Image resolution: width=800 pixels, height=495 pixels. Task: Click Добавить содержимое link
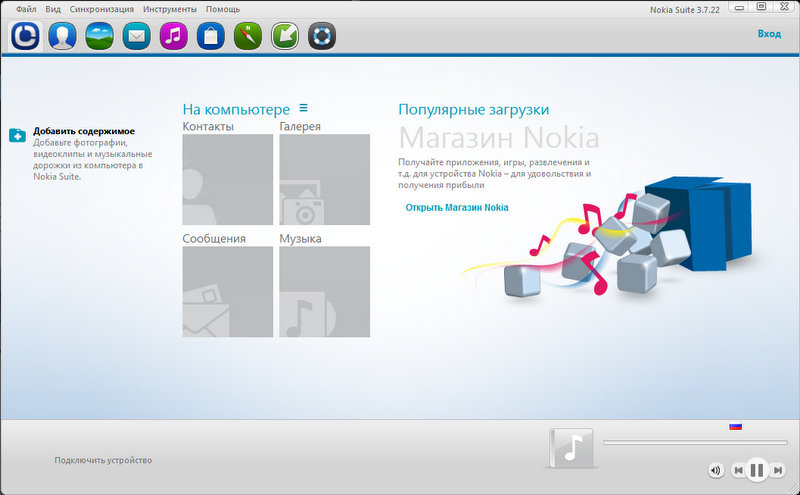(x=84, y=131)
